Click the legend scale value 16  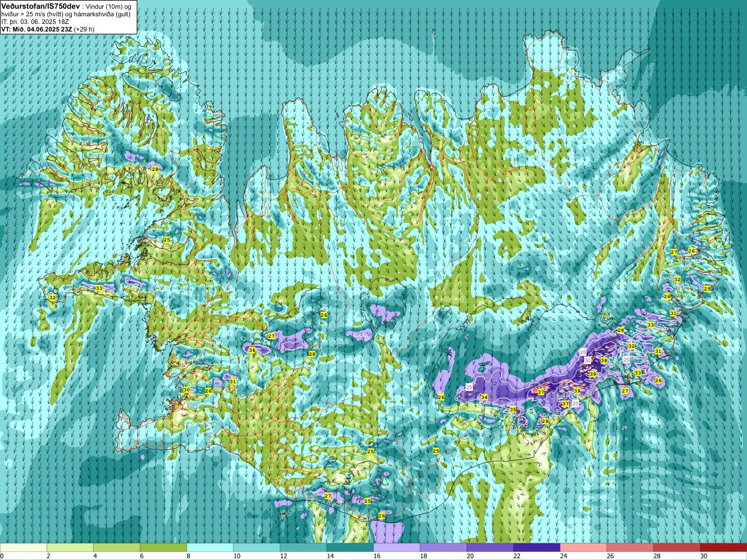click(377, 556)
